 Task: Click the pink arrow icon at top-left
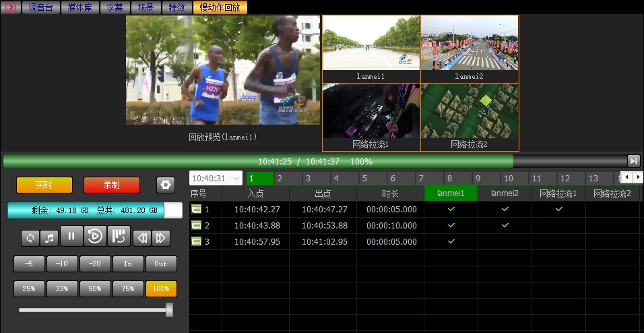click(x=10, y=7)
